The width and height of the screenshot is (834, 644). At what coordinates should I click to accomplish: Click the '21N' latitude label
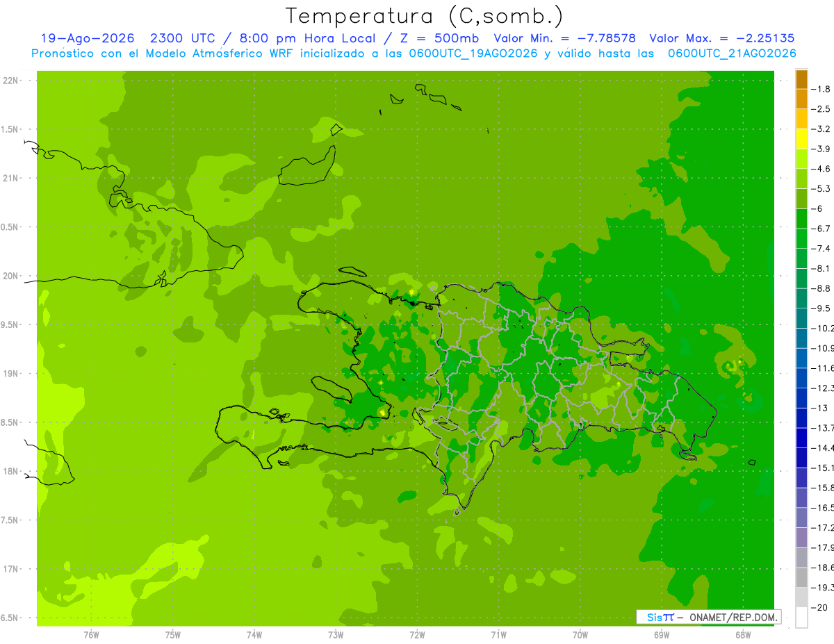click(x=11, y=178)
